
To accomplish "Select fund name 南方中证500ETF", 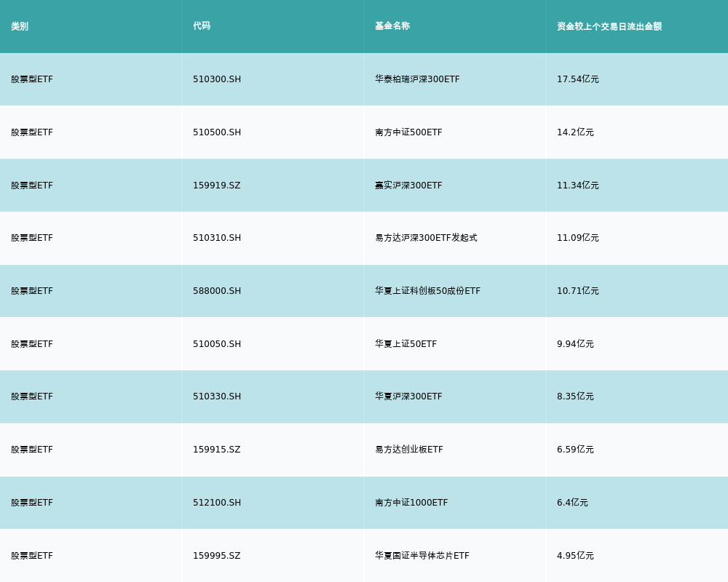I will pyautogui.click(x=408, y=132).
